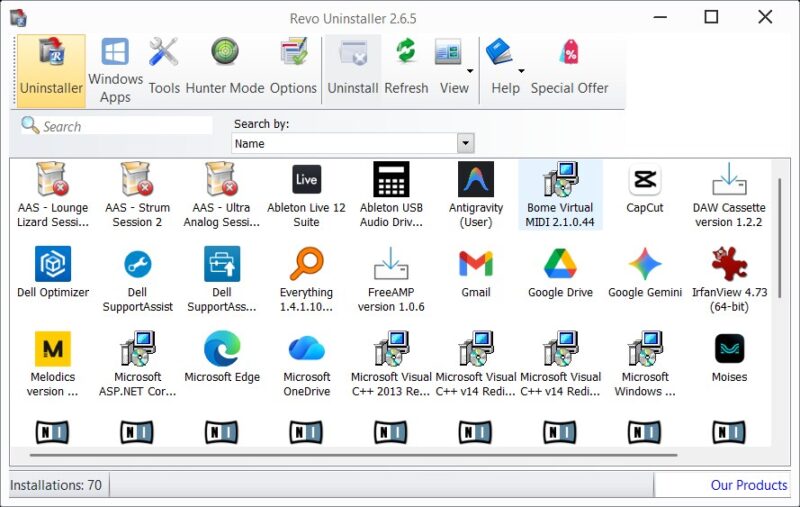The height and width of the screenshot is (507, 800).
Task: Select DAW Cassette version 1.2.2
Action: click(729, 195)
